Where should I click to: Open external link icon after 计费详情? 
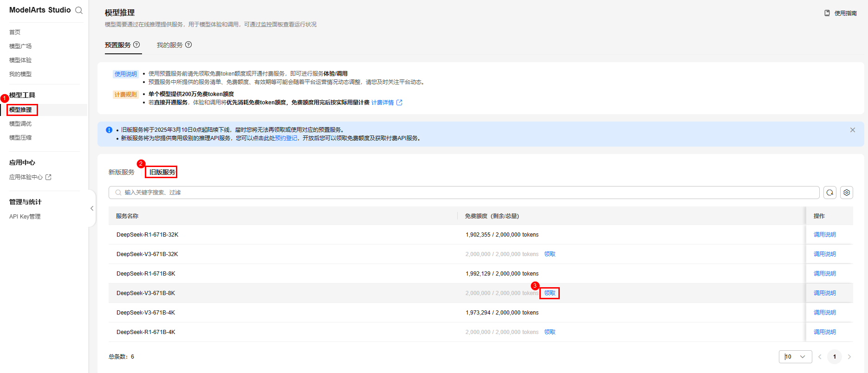(x=399, y=103)
